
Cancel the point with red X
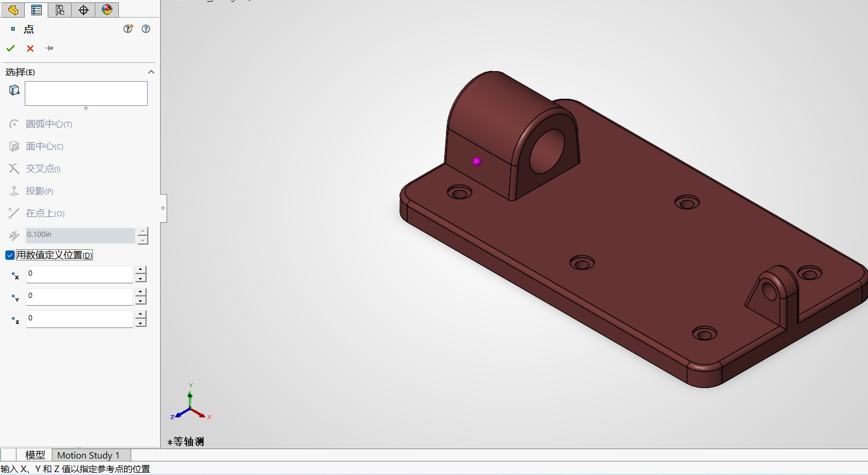tap(30, 48)
